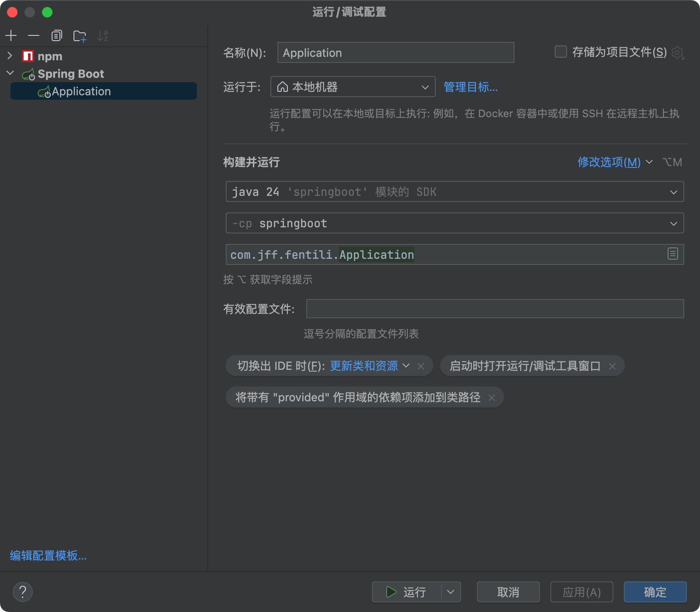Create a new configuration folder
The height and width of the screenshot is (612, 700).
click(80, 36)
